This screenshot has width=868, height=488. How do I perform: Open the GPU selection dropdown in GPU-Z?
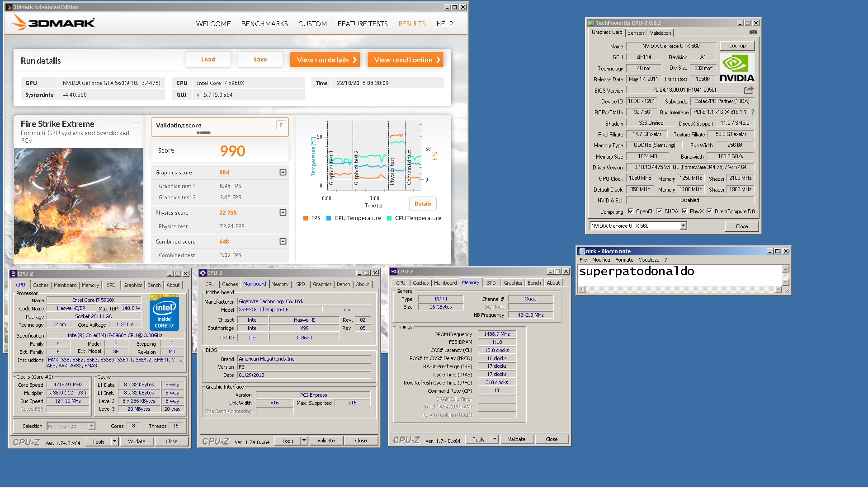(x=684, y=225)
